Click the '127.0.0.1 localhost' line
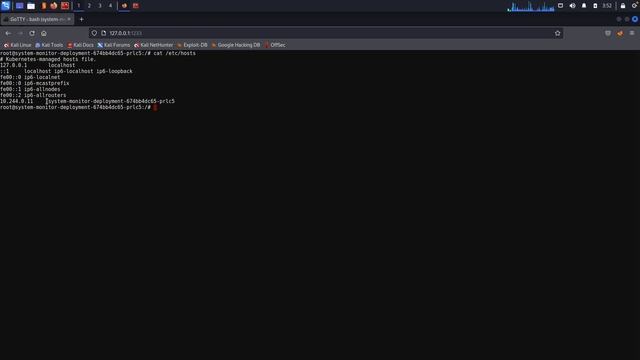 (x=38, y=65)
